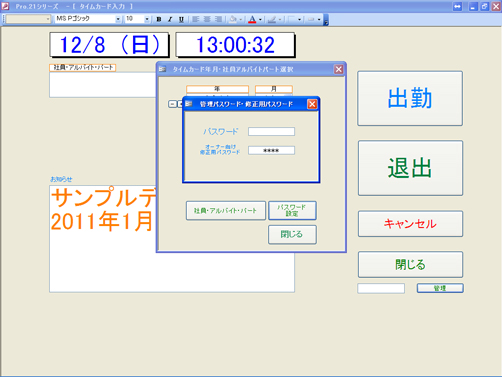Apply align left formatting icon
The width and height of the screenshot is (502, 377).
[196, 19]
